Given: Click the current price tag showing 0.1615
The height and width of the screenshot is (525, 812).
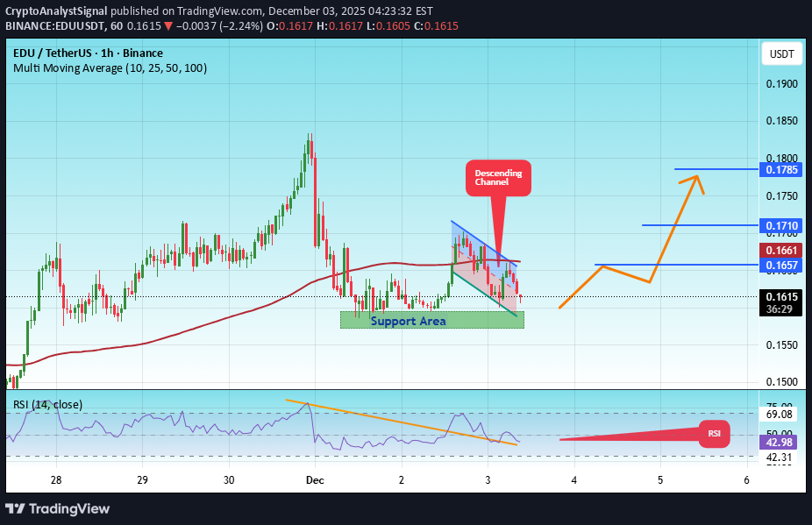Looking at the screenshot, I should pos(780,298).
